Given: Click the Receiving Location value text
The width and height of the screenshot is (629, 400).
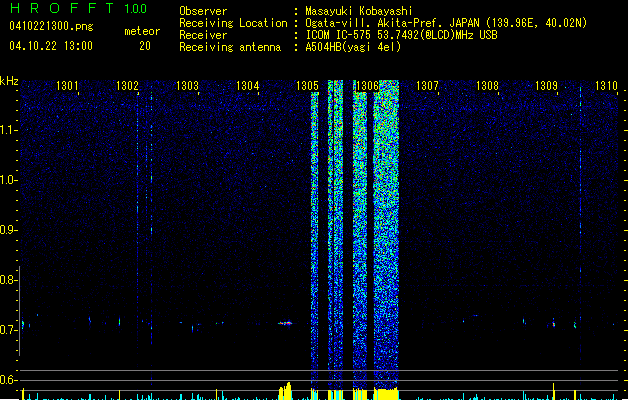Looking at the screenshot, I should tap(446, 23).
